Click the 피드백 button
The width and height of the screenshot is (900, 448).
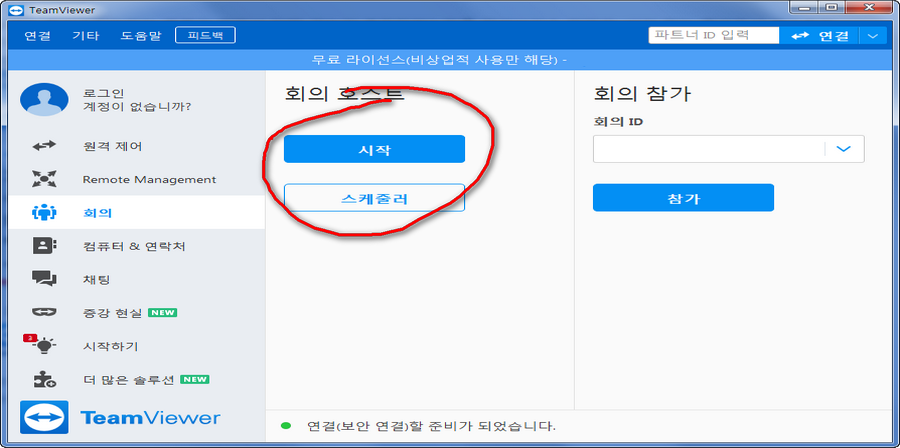(205, 36)
